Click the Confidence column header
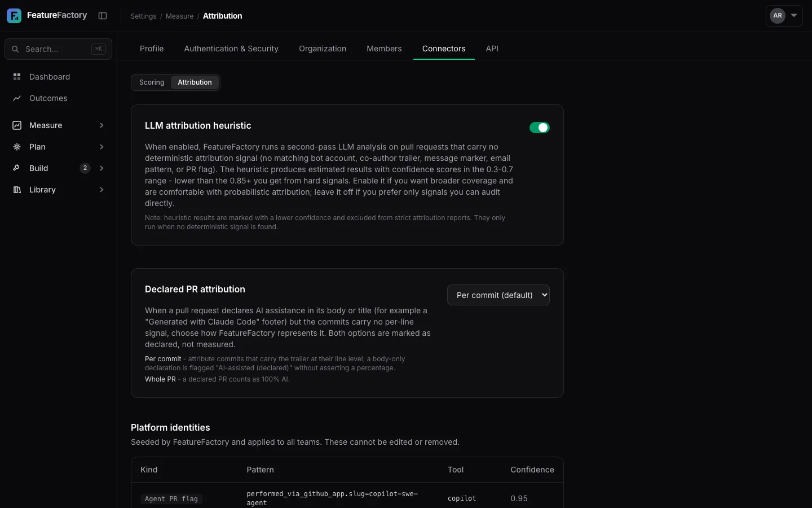Viewport: 812px width, 508px height. point(532,470)
